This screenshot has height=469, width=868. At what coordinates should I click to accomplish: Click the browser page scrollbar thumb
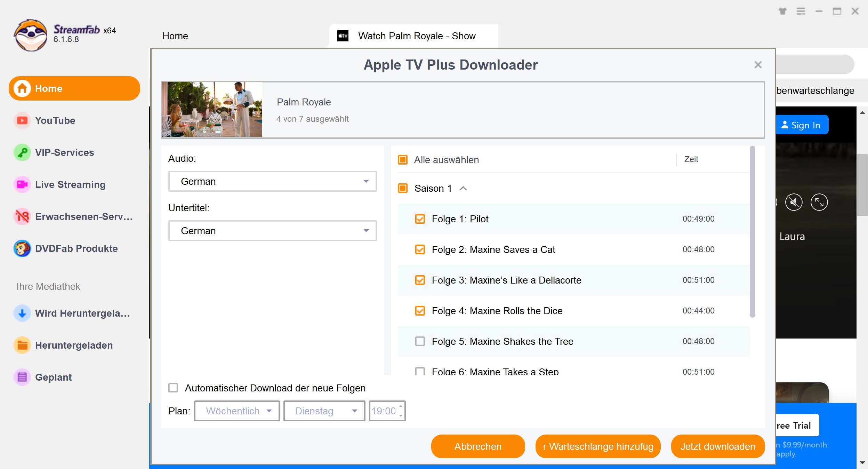[x=862, y=185]
